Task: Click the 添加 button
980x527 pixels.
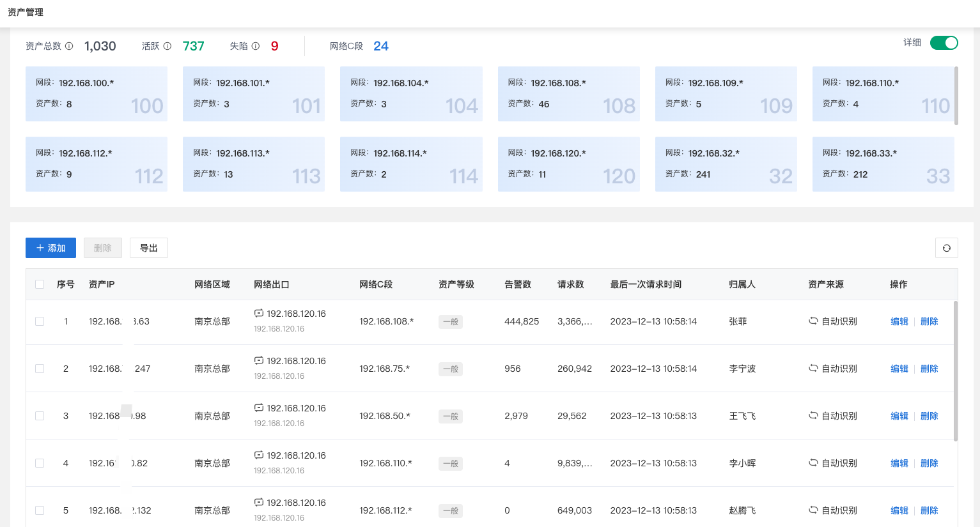Action: click(x=51, y=248)
